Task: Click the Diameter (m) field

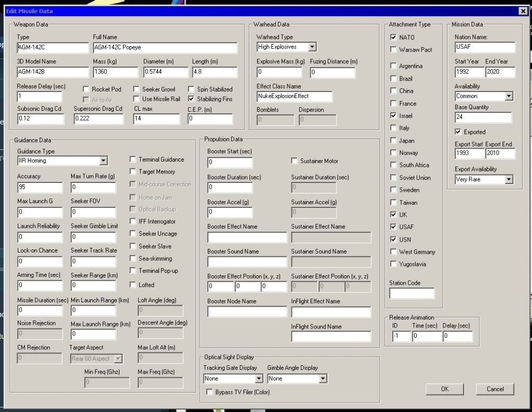Action: pos(166,72)
